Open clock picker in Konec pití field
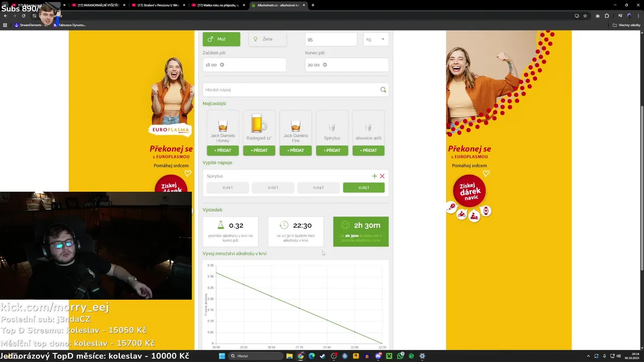 [x=325, y=65]
